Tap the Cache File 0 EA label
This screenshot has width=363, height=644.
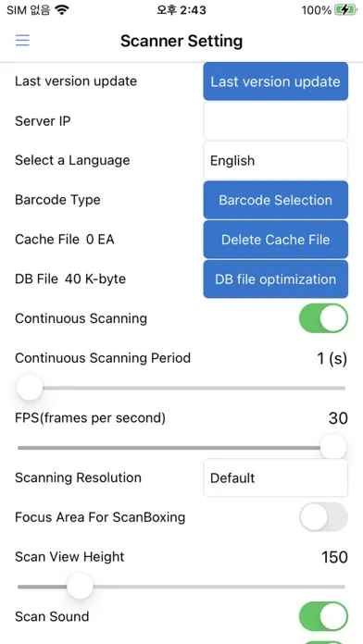point(65,240)
